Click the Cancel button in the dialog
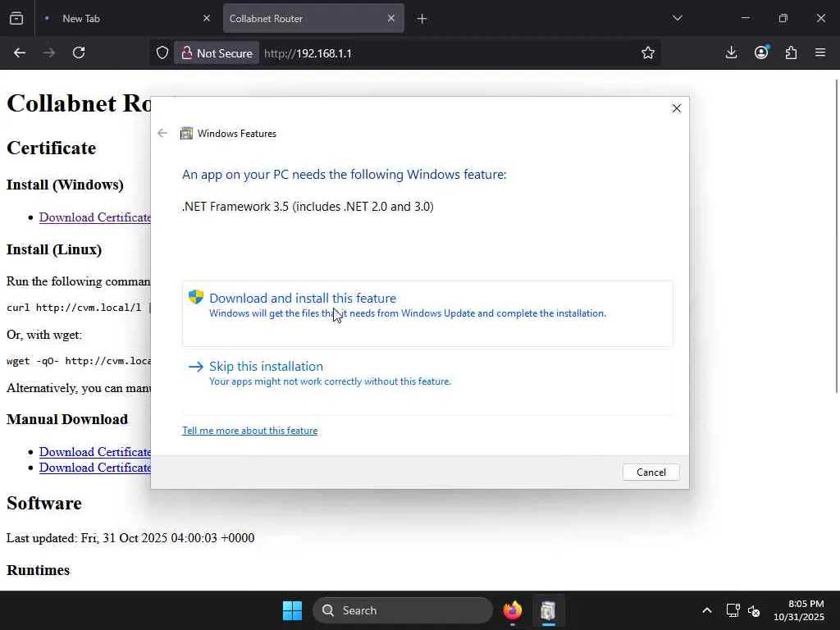This screenshot has height=630, width=840. [x=651, y=472]
